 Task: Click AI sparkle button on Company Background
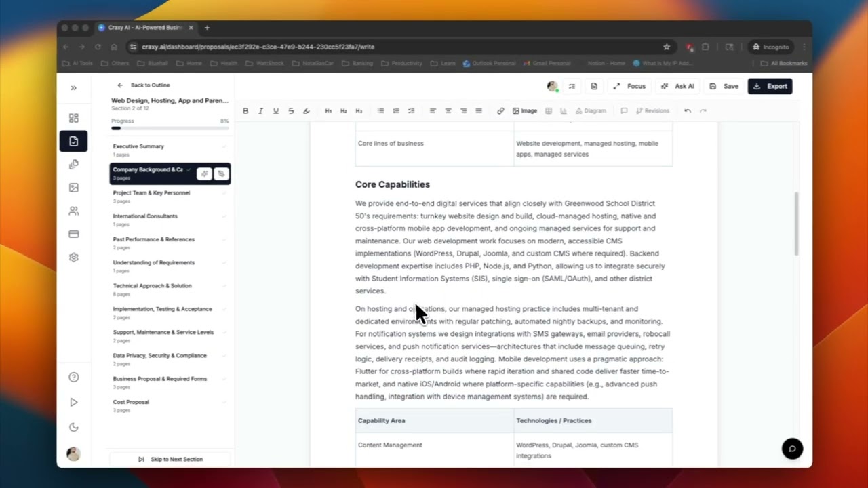tap(204, 174)
